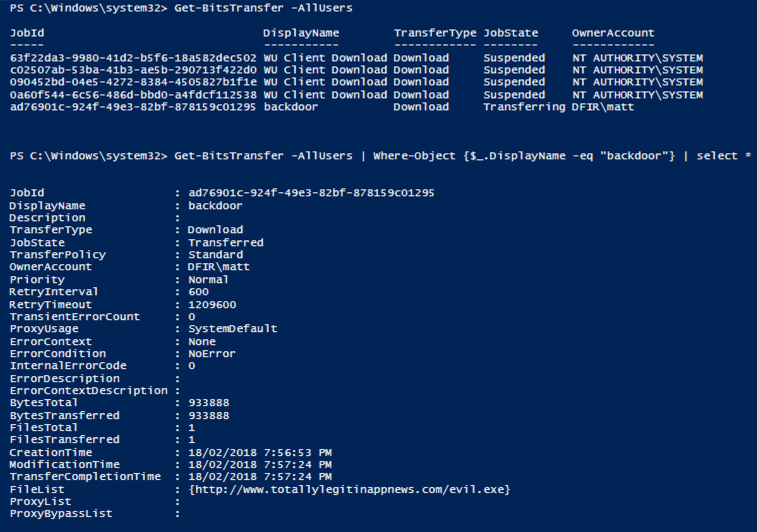
Task: Click the Transferring job state text
Action: coord(524,107)
